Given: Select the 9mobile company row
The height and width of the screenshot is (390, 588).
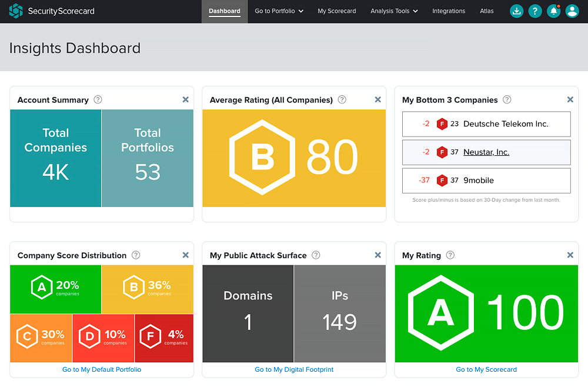Looking at the screenshot, I should coord(486,181).
